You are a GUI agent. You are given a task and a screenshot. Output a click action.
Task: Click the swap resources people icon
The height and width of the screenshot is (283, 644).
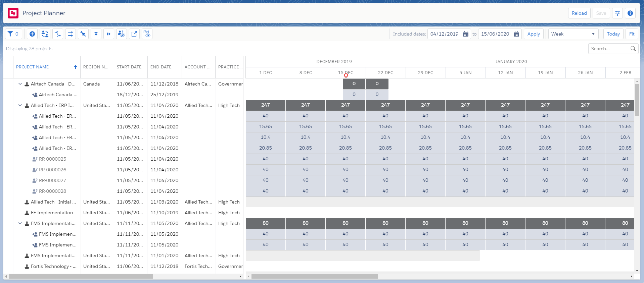45,34
